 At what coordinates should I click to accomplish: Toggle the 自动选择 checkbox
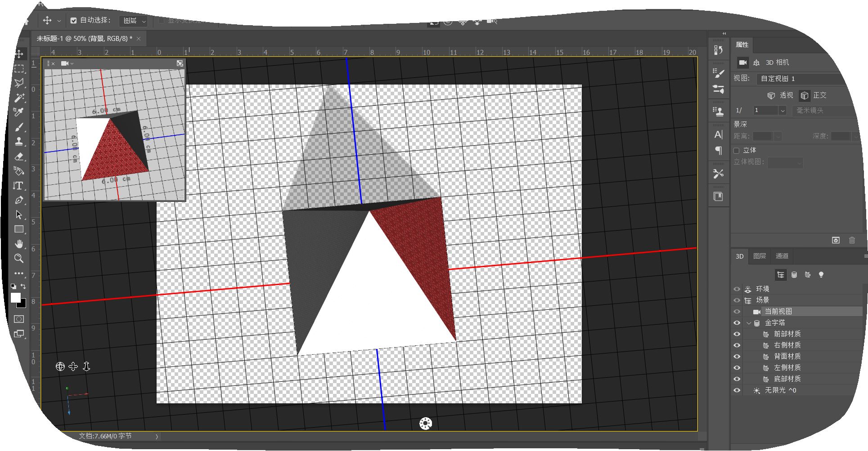74,20
